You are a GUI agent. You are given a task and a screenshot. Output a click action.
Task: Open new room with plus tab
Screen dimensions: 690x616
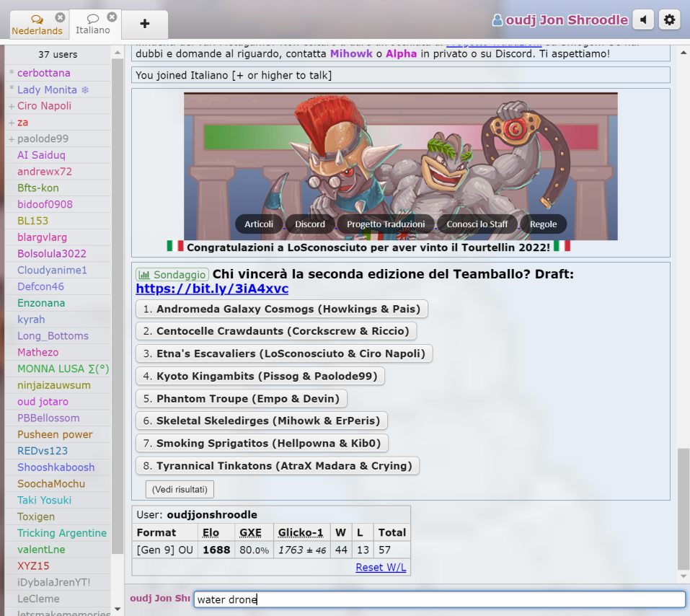(x=144, y=24)
